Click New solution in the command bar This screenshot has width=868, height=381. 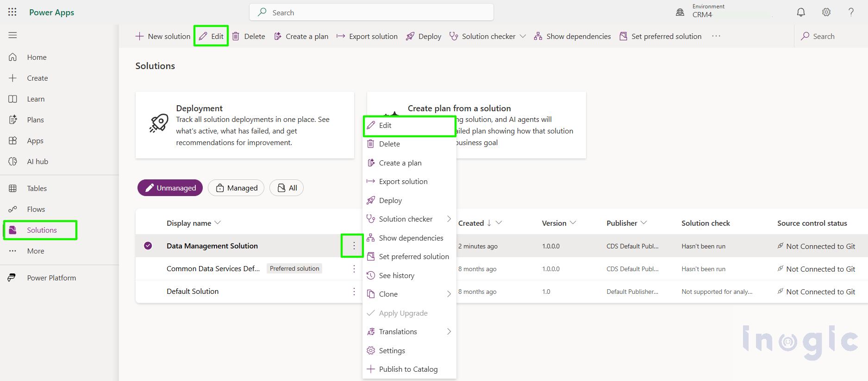coord(162,36)
